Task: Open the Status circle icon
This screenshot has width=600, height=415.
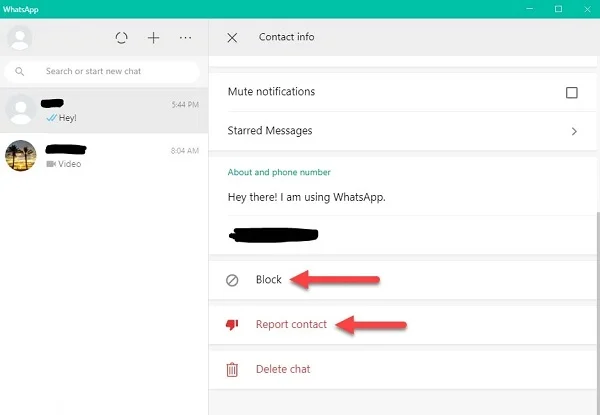Action: click(x=121, y=37)
